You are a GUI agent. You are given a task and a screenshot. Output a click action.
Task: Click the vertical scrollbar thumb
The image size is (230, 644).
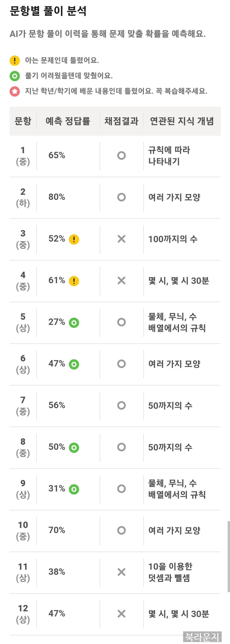point(229,556)
